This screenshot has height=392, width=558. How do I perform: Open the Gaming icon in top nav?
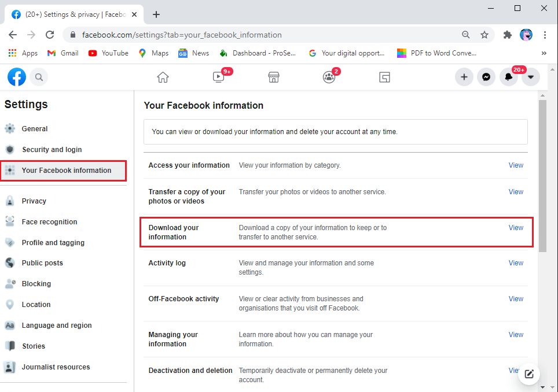[x=384, y=77]
